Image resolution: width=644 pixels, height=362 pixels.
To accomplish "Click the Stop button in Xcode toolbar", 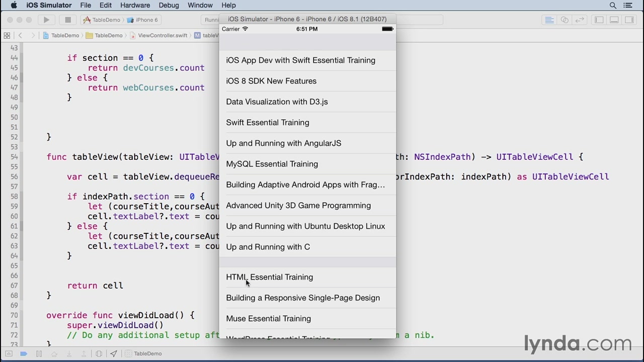I will point(68,20).
